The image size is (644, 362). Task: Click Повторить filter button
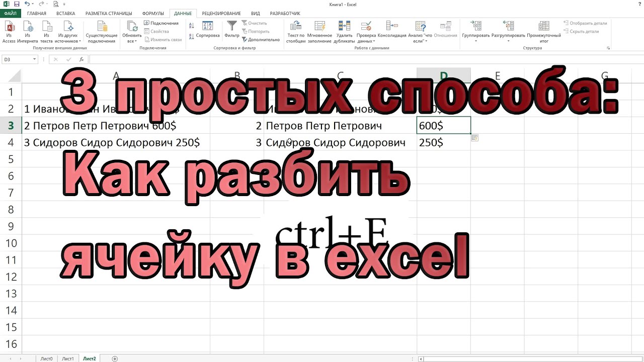tap(256, 31)
